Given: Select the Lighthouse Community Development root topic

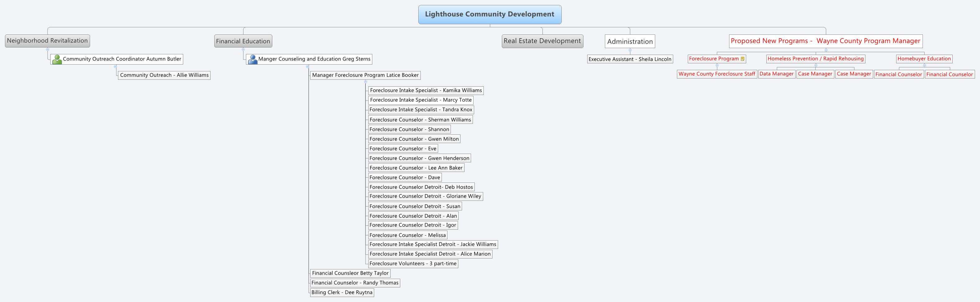Looking at the screenshot, I should pos(490,15).
